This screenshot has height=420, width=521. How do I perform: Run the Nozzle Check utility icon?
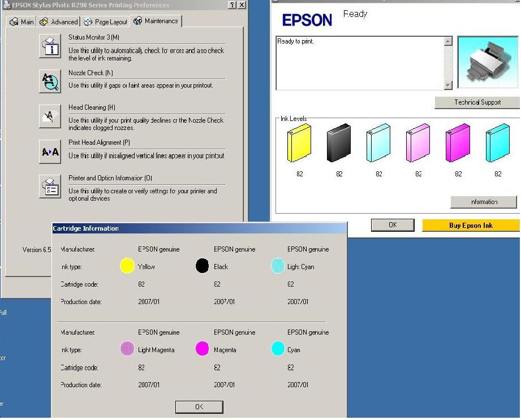(x=50, y=81)
